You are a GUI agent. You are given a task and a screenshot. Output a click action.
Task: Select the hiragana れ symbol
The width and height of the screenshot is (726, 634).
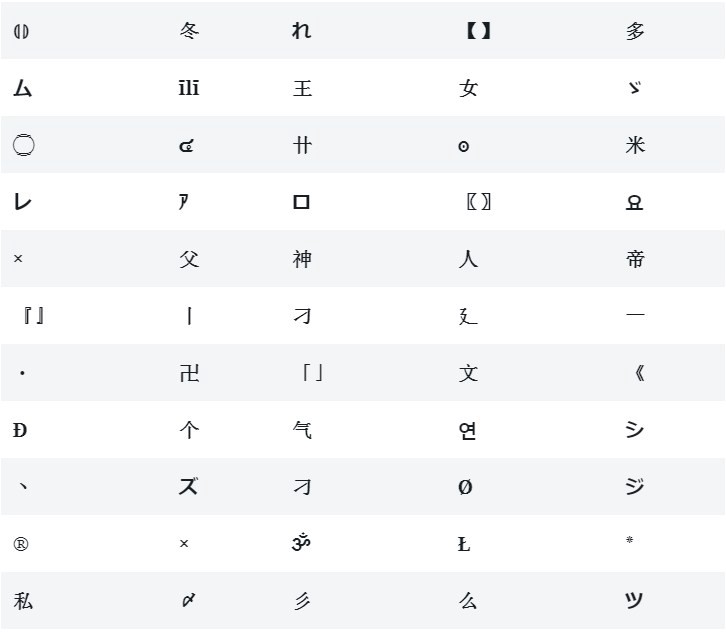coord(301,31)
